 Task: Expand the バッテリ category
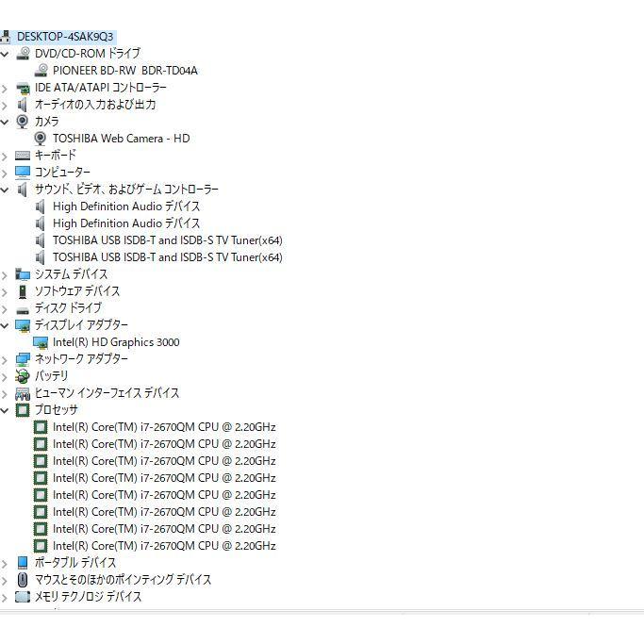5,376
